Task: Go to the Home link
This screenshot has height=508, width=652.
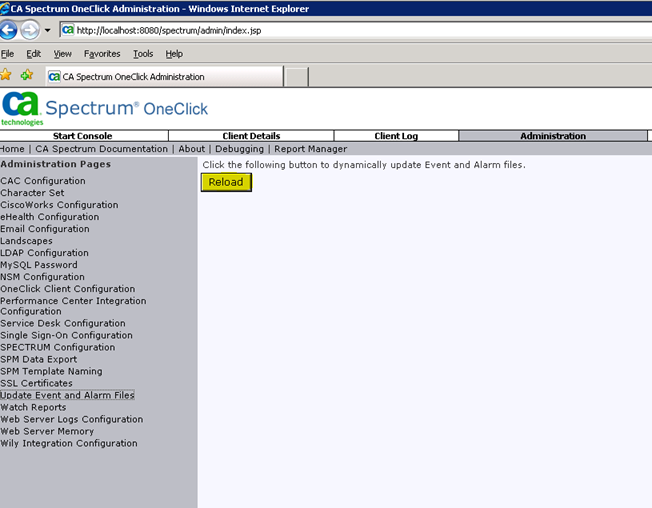Action: click(12, 149)
